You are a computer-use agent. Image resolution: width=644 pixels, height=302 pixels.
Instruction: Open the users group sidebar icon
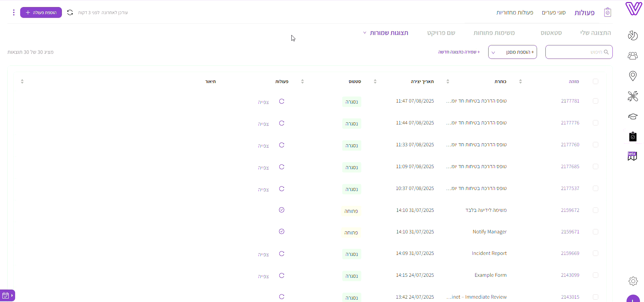[x=633, y=55]
